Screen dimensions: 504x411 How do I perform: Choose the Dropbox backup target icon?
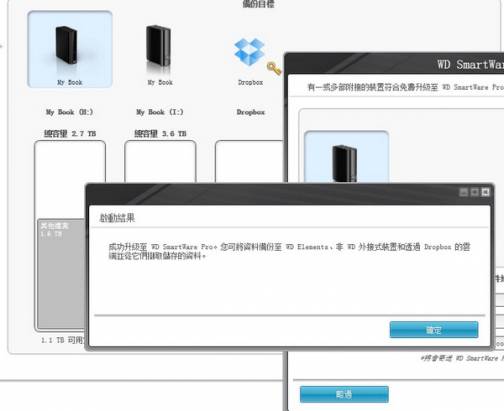coord(249,52)
